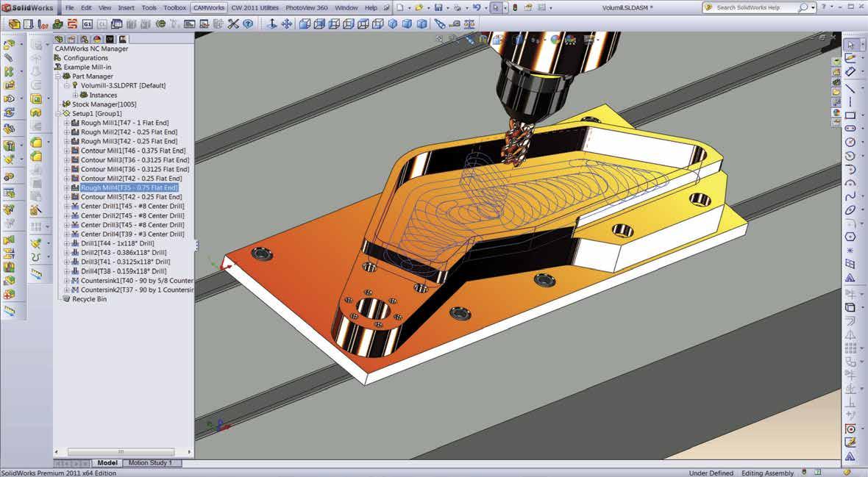Select the Circle sketch tool

[850, 142]
